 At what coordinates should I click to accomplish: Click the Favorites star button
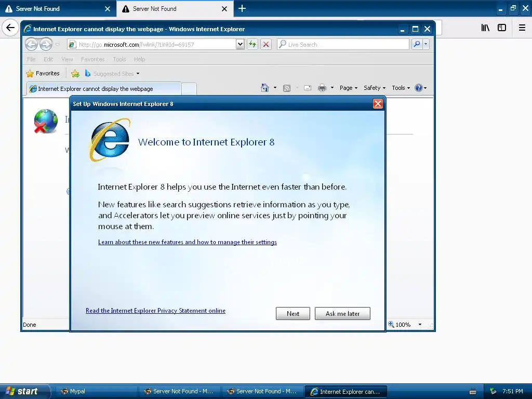[43, 73]
